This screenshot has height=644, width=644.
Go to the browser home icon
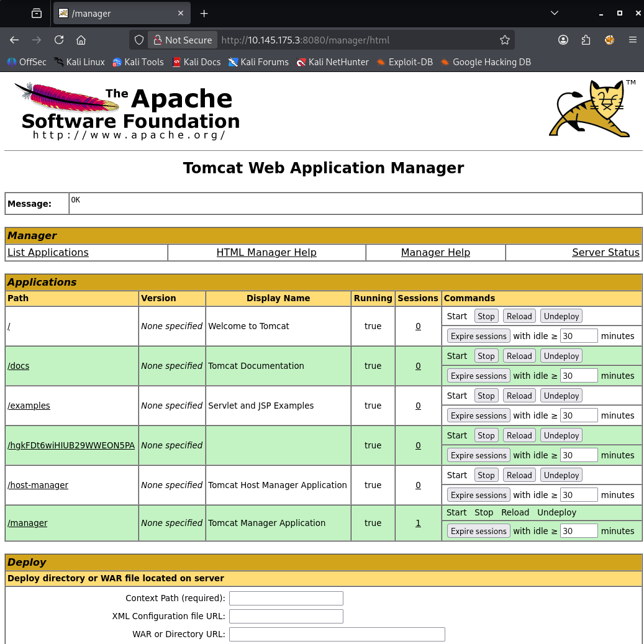(81, 40)
